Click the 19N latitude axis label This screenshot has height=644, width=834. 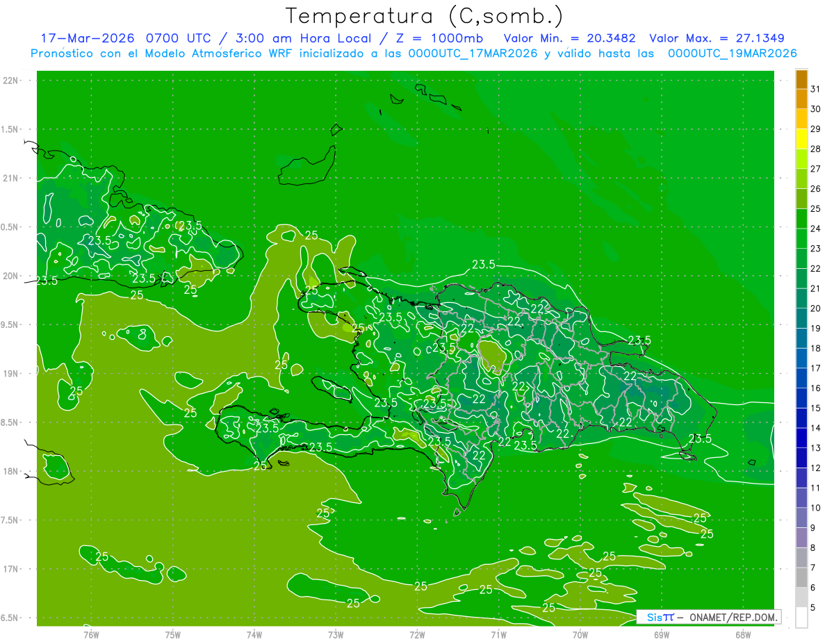tap(11, 374)
